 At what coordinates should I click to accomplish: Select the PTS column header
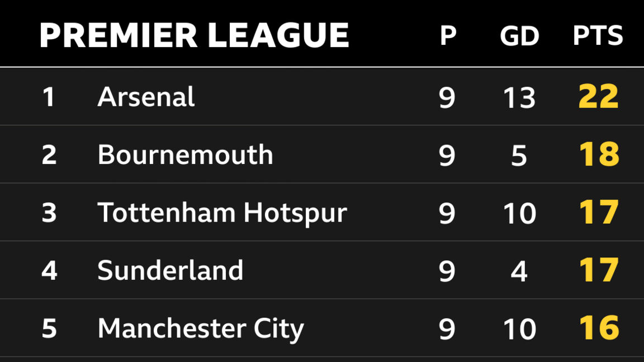(598, 36)
